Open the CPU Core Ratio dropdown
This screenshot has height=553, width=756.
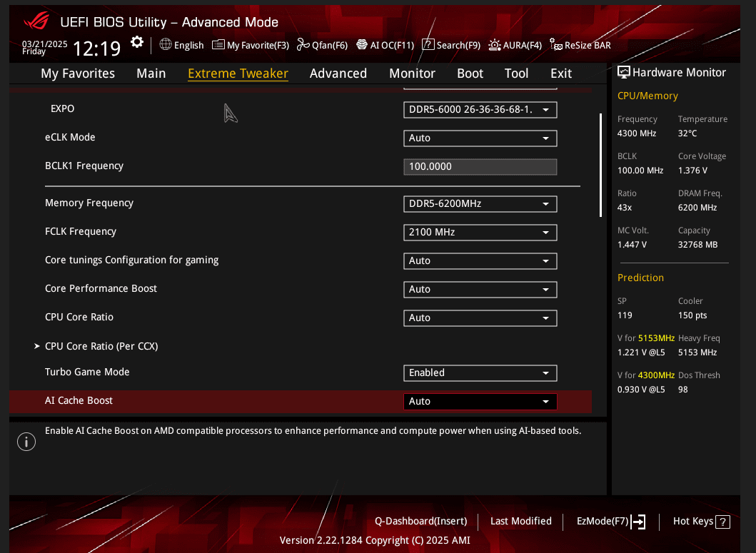[480, 318]
